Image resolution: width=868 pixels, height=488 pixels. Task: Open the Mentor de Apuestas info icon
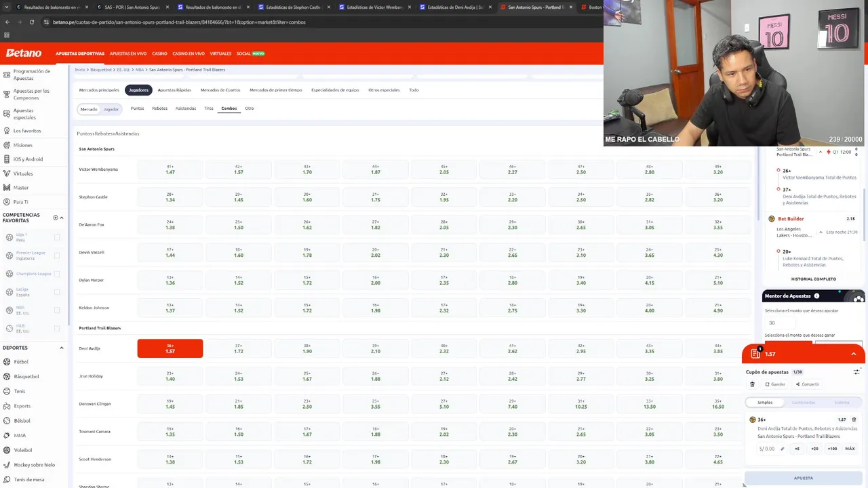coord(816,296)
